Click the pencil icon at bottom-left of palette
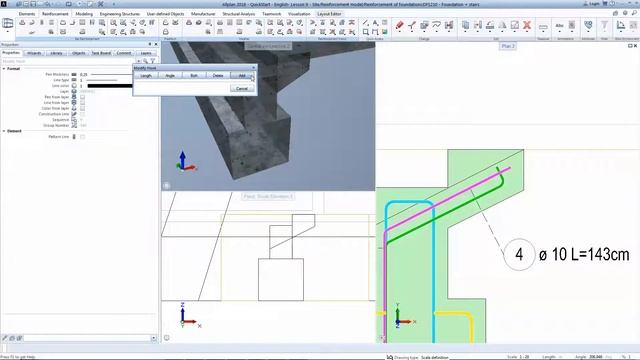 pos(5,338)
